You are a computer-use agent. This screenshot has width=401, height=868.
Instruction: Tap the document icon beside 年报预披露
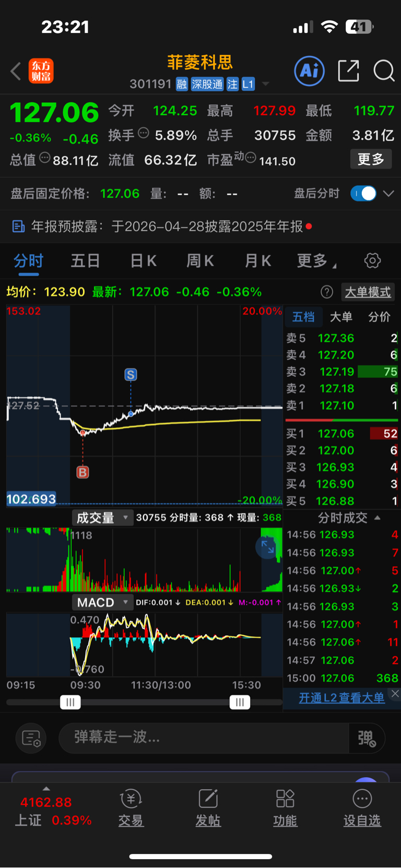pos(18,227)
